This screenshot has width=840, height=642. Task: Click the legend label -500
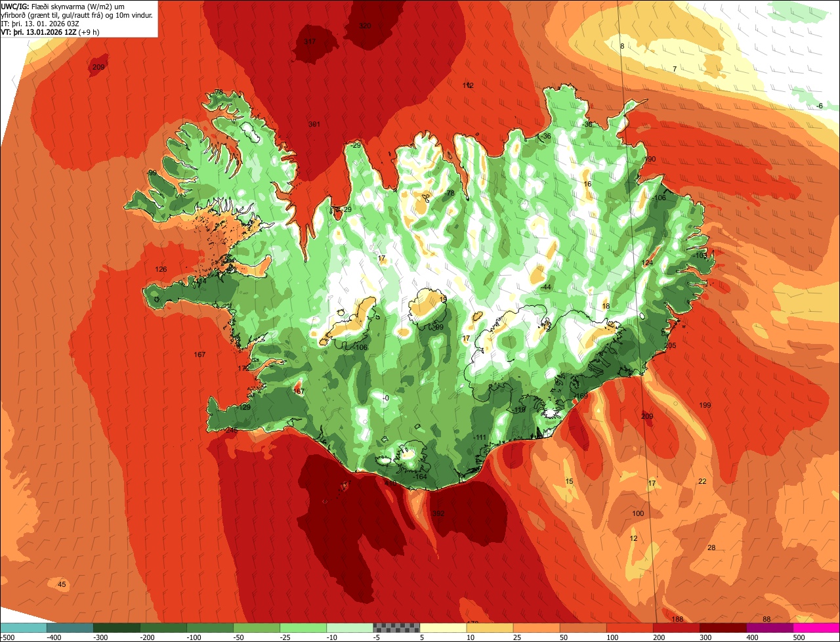[x=8, y=637]
